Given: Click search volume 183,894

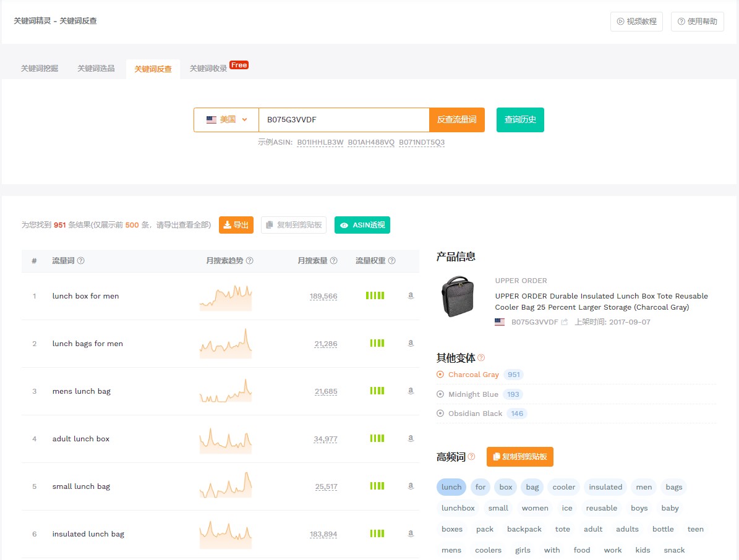Looking at the screenshot, I should click(323, 534).
